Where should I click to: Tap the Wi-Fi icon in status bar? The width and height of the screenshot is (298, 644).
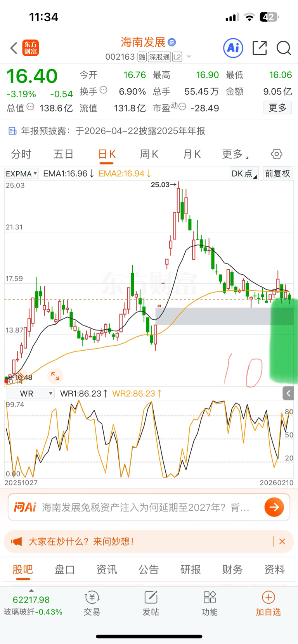(250, 17)
